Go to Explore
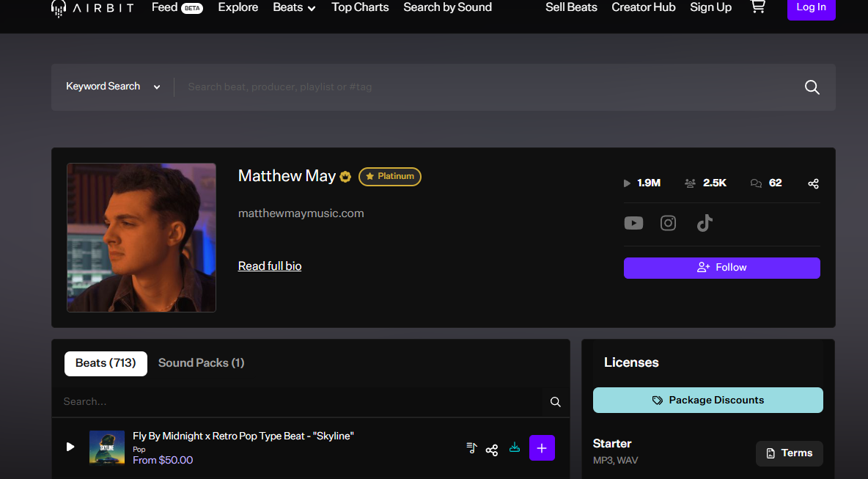Image resolution: width=868 pixels, height=479 pixels. tap(238, 8)
